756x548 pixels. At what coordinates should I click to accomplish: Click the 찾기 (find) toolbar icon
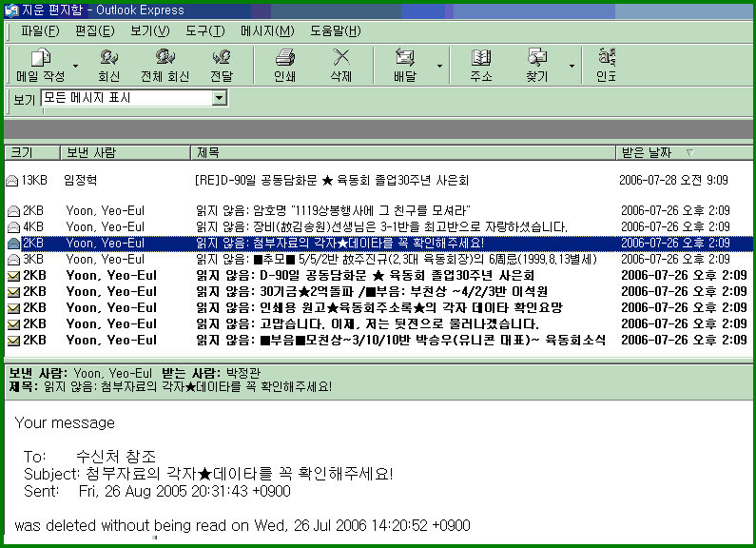pyautogui.click(x=537, y=58)
